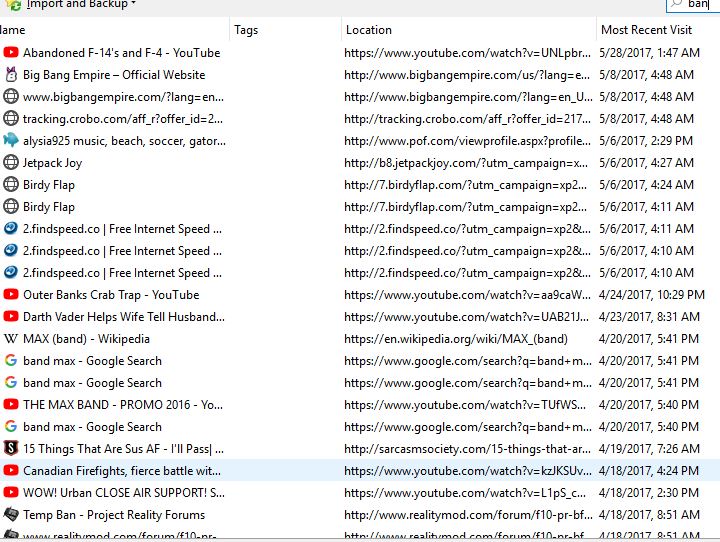
Task: Click the Import and Backup star icon
Action: pyautogui.click(x=14, y=5)
